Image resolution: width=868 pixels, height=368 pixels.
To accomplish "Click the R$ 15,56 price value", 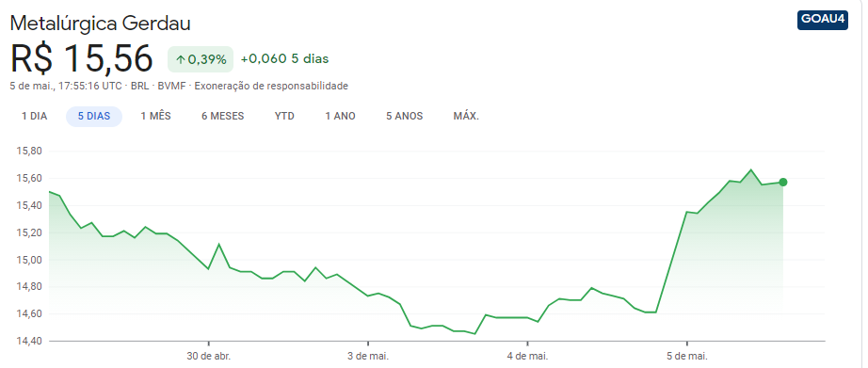I will pos(81,58).
